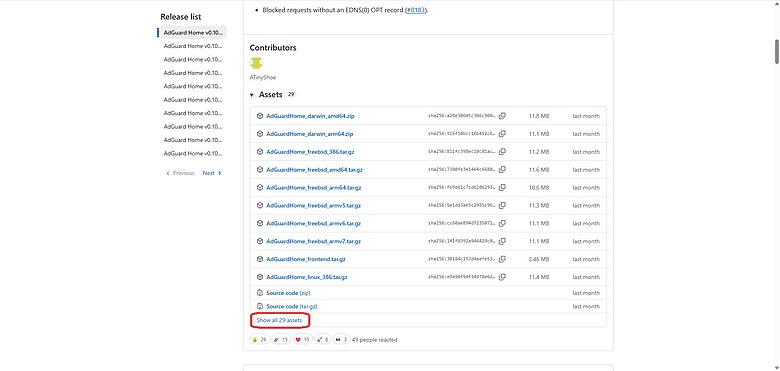Download Source code (zip)
Screen dimensions: 780x371
288,293
